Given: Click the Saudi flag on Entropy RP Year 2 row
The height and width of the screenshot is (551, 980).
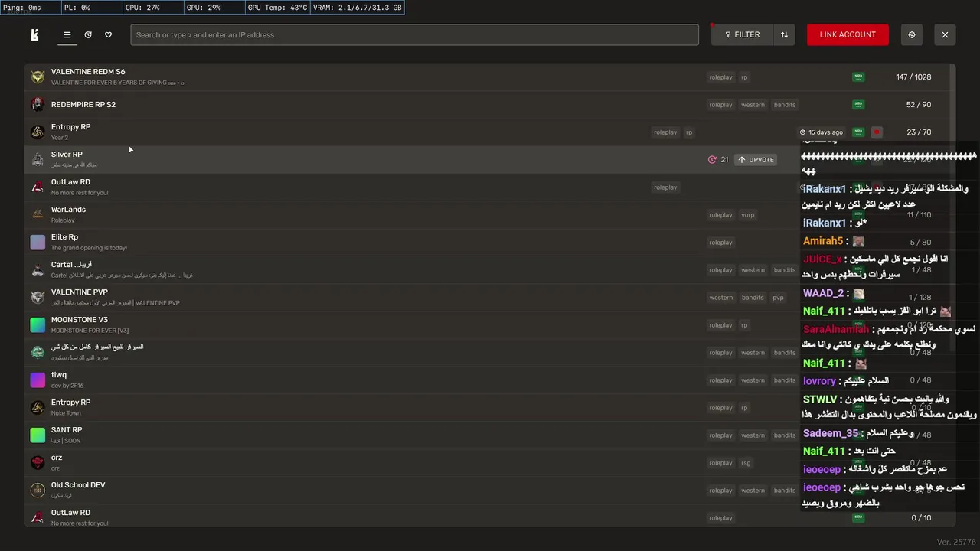Looking at the screenshot, I should (x=858, y=132).
